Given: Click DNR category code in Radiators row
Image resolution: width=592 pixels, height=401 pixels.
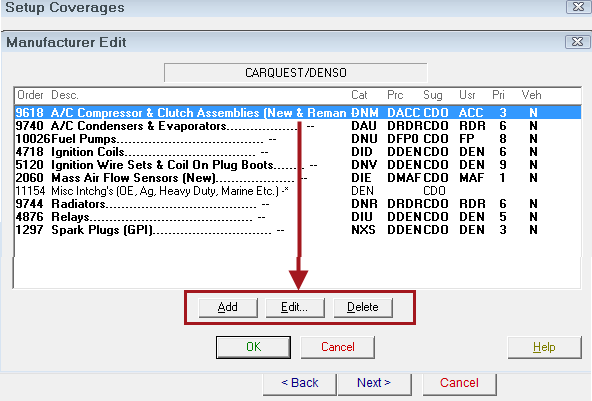Looking at the screenshot, I should [364, 204].
